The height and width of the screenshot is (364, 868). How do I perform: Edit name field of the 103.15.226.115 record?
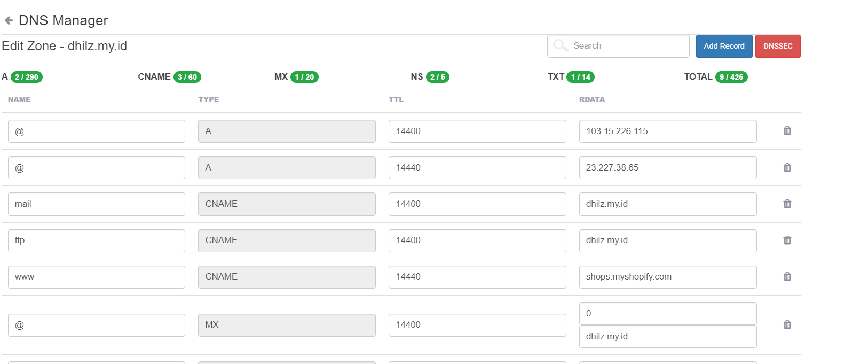(x=97, y=131)
